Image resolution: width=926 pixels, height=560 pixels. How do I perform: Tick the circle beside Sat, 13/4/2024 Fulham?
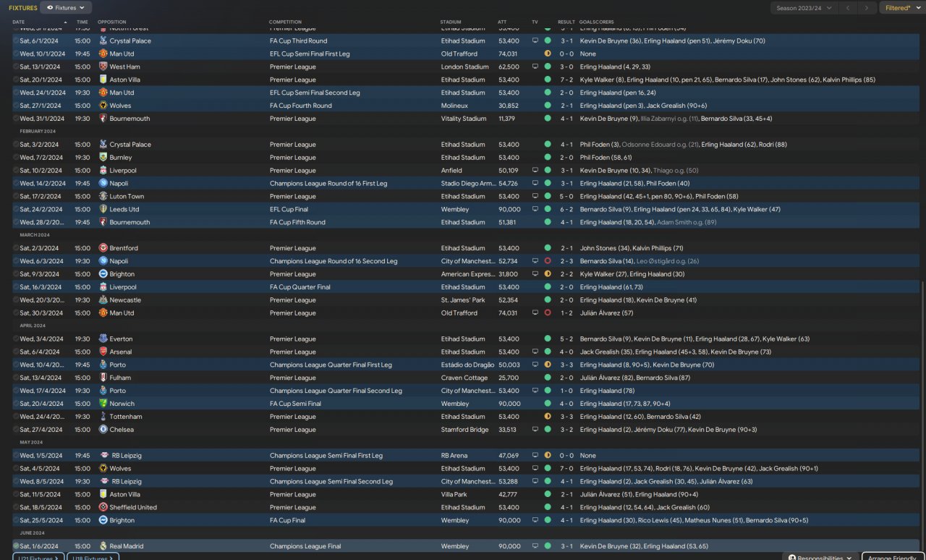click(16, 378)
